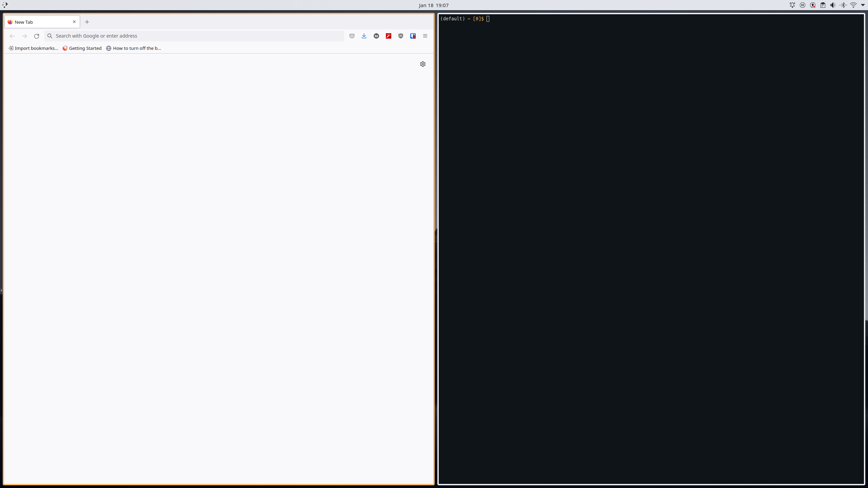Click the address bar search field

(x=197, y=36)
